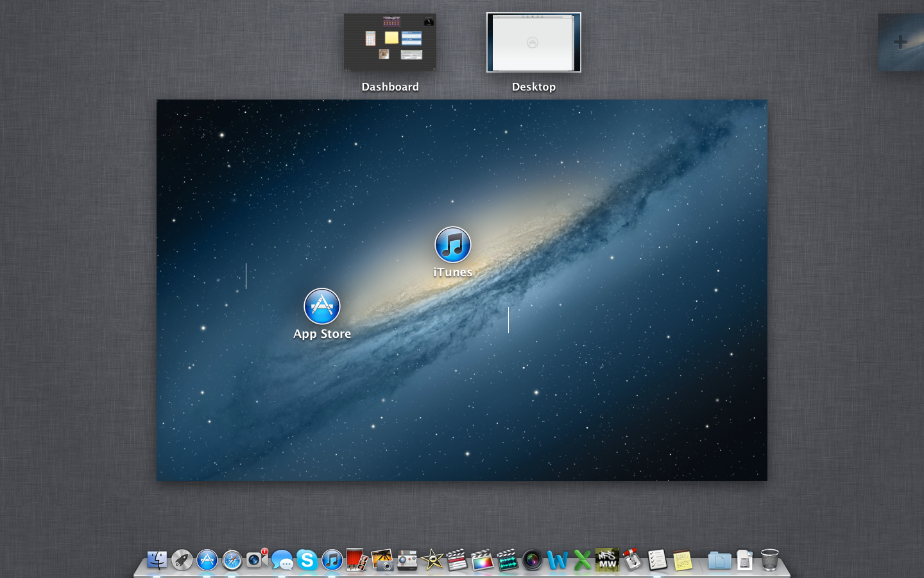This screenshot has height=578, width=924.
Task: Launch Aperture lens icon in Dock
Action: pos(532,560)
